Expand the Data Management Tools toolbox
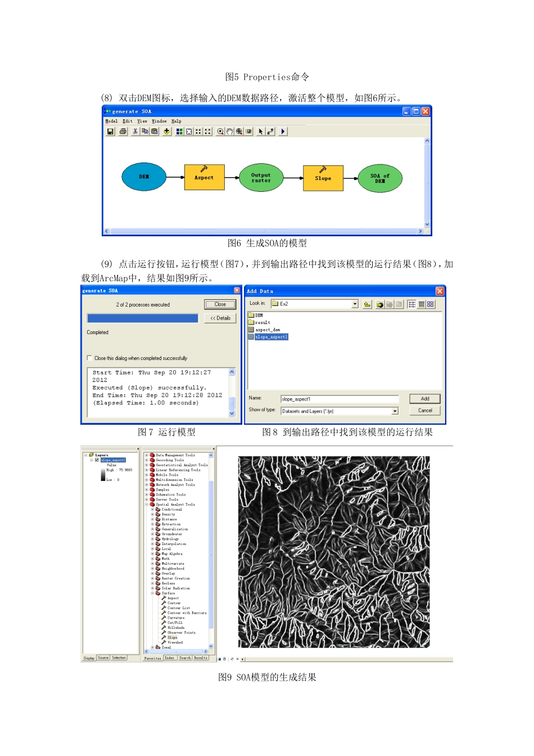Screen dimensions: 534x756 coord(147,455)
